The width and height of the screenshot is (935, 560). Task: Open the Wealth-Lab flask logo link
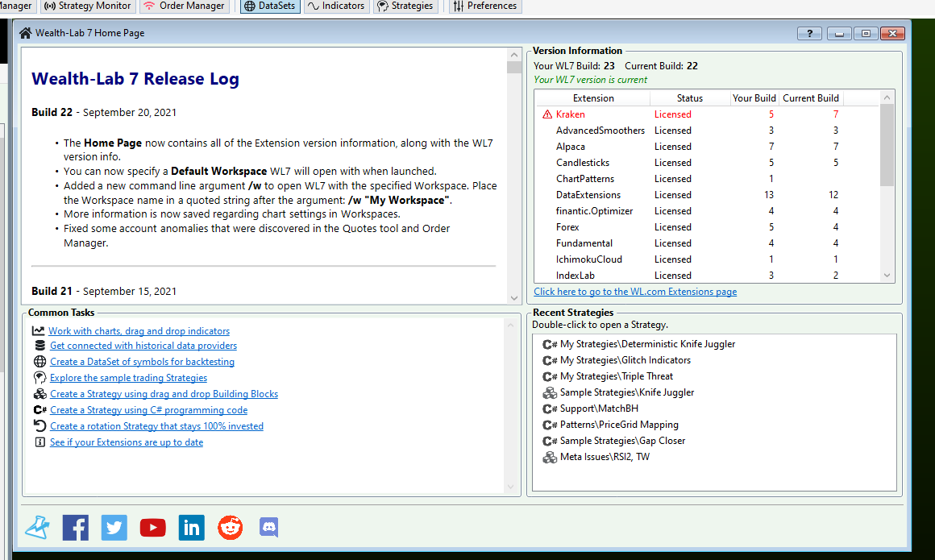click(37, 528)
